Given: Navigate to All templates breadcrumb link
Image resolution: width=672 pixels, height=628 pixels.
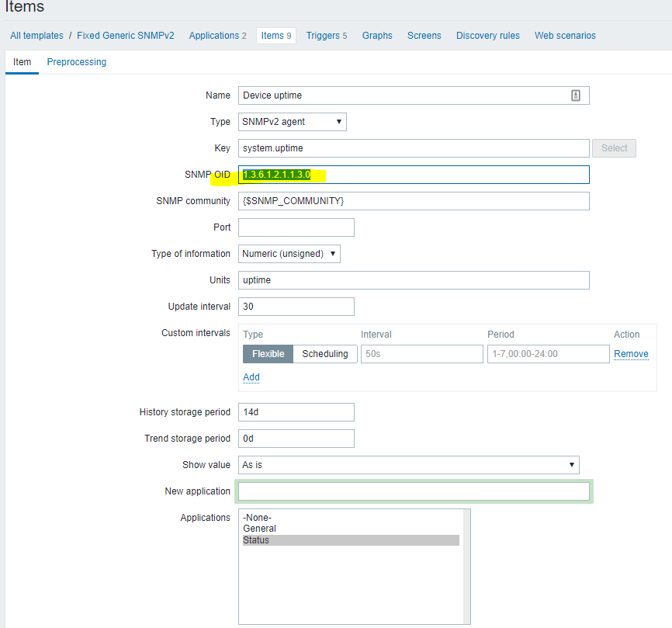Looking at the screenshot, I should (x=36, y=35).
